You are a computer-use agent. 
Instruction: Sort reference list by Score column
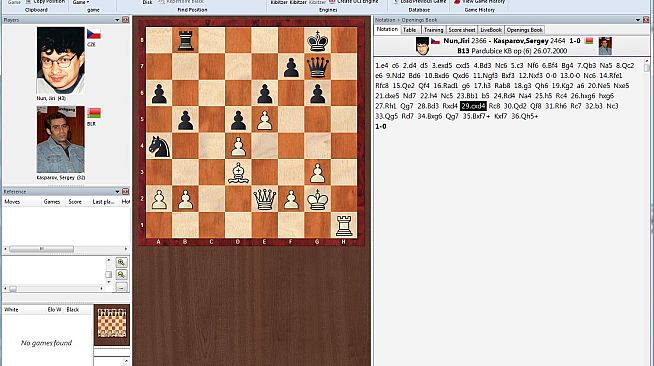click(75, 202)
